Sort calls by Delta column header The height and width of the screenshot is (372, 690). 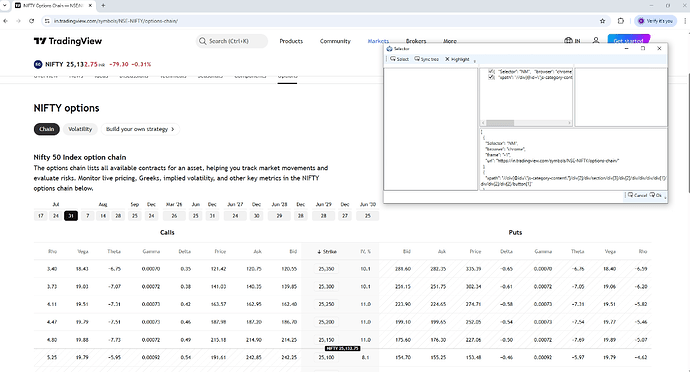[x=185, y=252]
